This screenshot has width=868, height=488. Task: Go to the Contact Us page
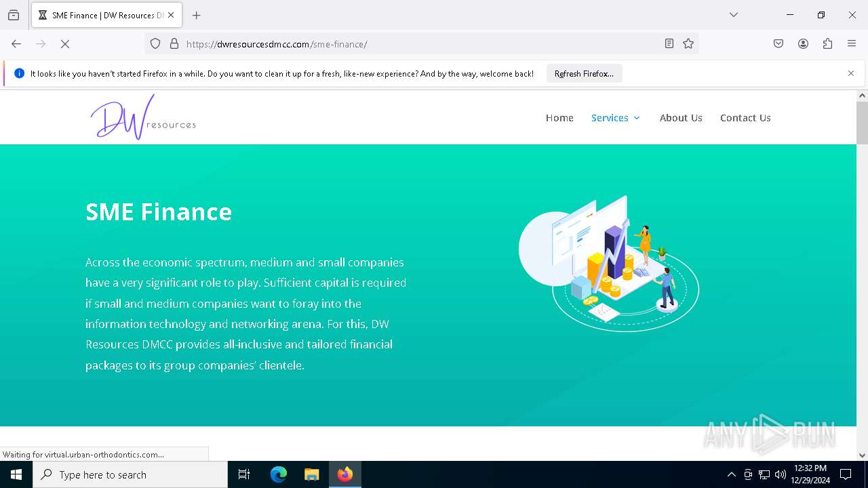point(745,118)
